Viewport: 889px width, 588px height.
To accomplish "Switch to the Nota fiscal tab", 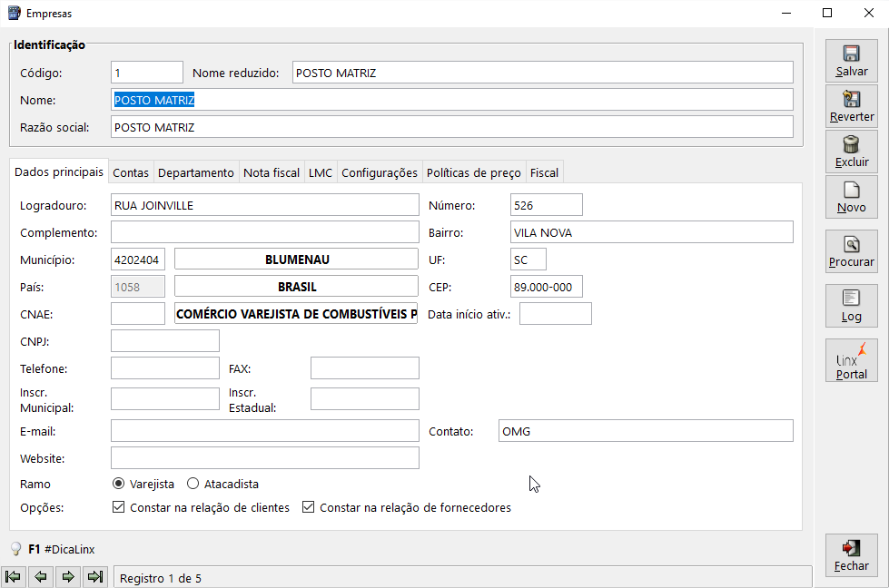I will click(x=272, y=172).
